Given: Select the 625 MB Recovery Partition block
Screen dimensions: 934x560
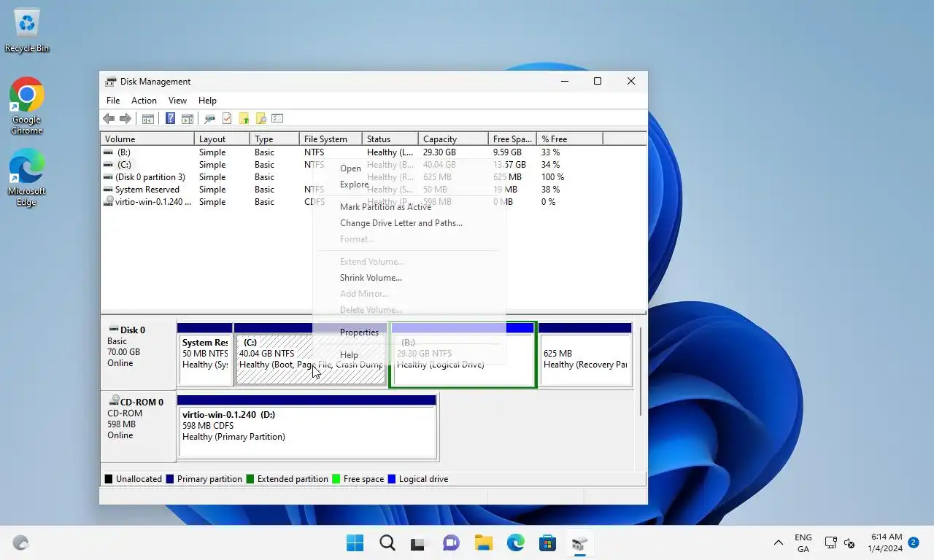Looking at the screenshot, I should 585,354.
